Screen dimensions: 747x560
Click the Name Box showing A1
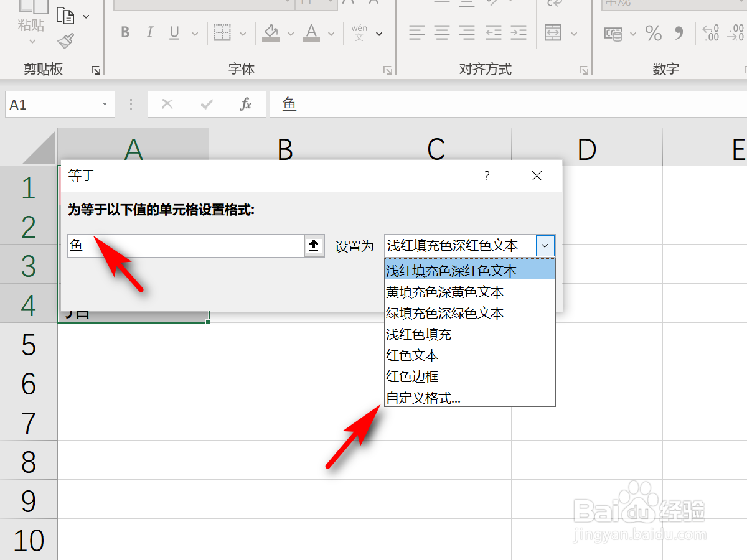(52, 105)
